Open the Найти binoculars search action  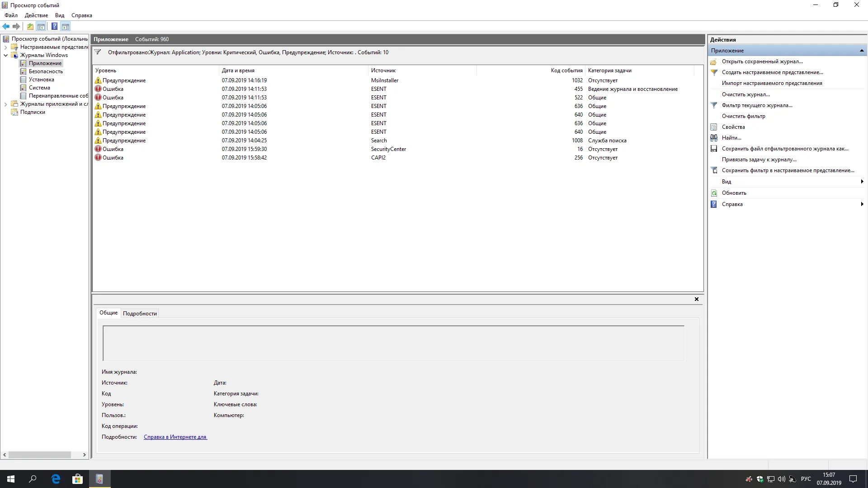click(731, 138)
